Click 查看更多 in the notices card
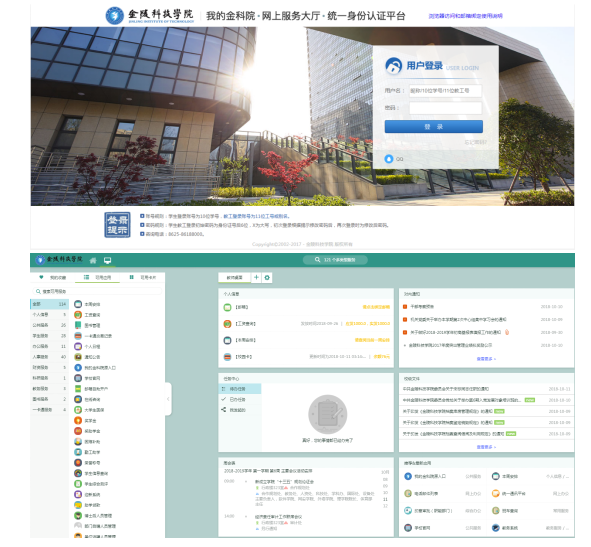 [486, 359]
